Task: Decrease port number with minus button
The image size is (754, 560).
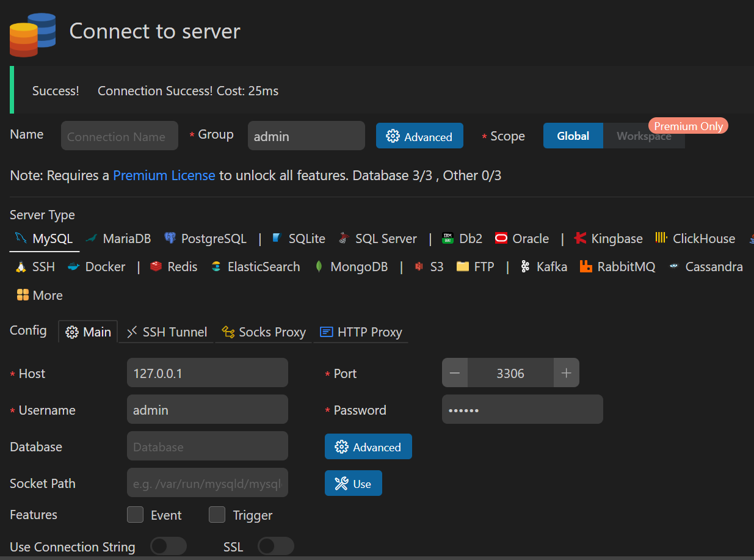Action: pyautogui.click(x=455, y=373)
